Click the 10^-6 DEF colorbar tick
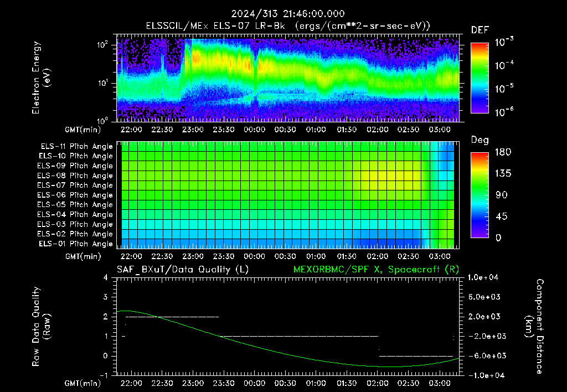 point(504,111)
